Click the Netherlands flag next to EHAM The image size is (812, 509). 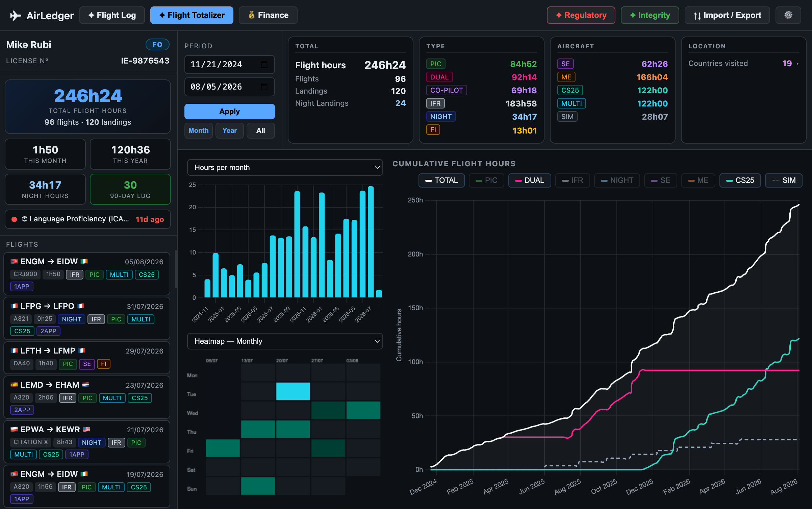click(86, 385)
